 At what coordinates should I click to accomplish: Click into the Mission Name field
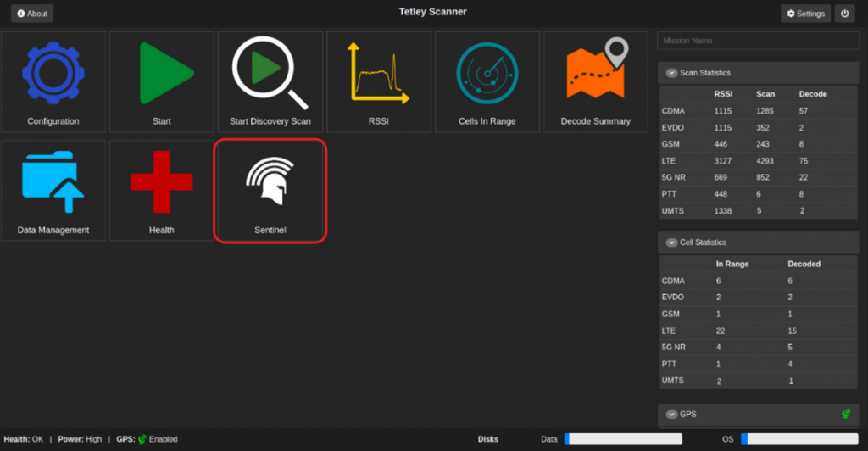(758, 41)
